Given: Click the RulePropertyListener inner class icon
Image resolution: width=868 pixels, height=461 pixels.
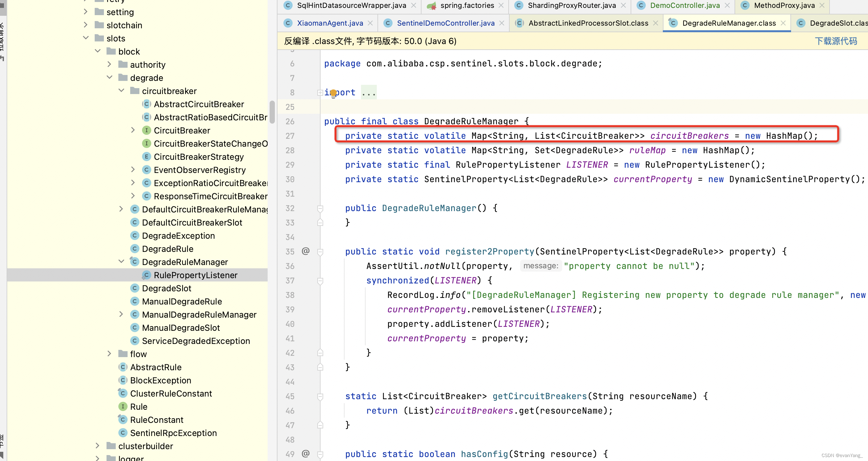Looking at the screenshot, I should point(146,275).
